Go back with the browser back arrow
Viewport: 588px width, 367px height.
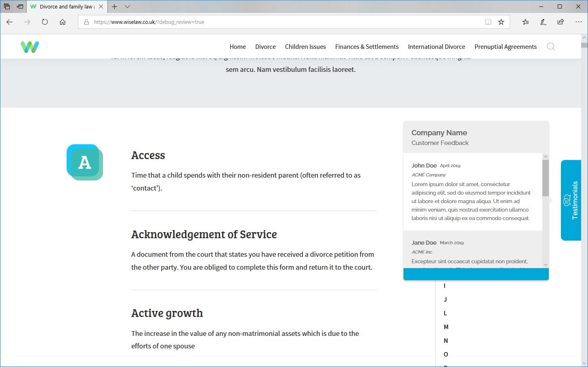(x=10, y=22)
